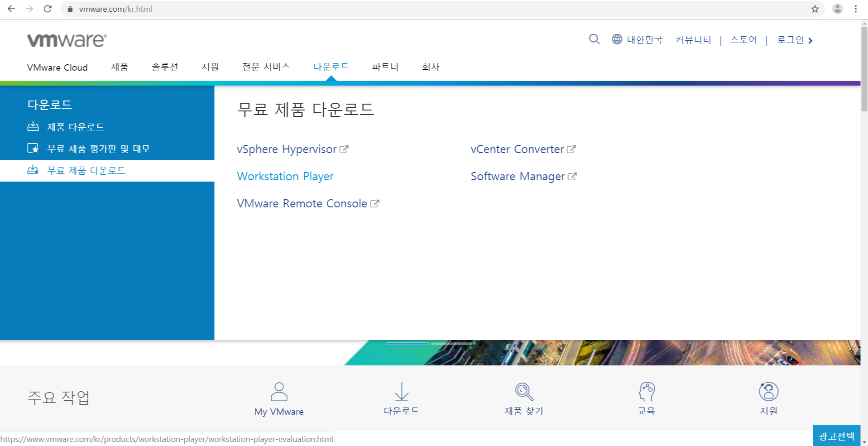The width and height of the screenshot is (868, 446).
Task: Open the VMware Cloud menu
Action: (58, 67)
